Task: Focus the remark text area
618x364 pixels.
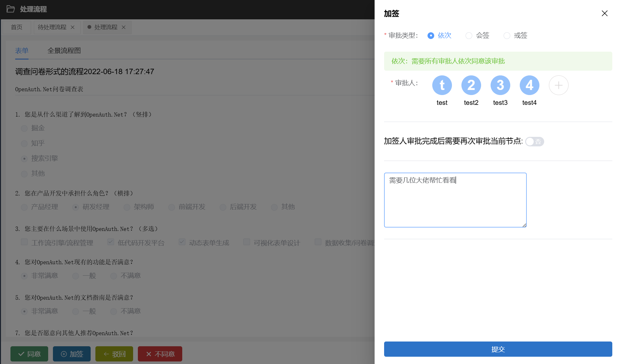Action: coord(455,200)
